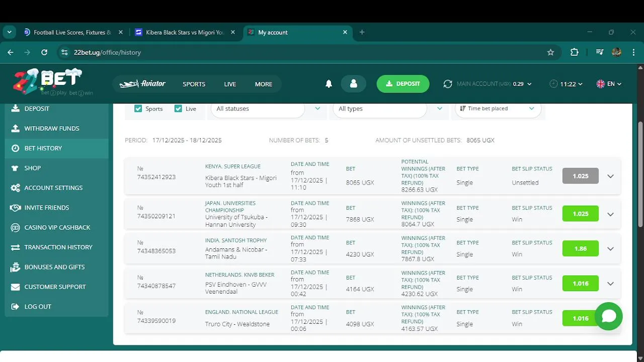644x362 pixels.
Task: Refresh the main account balance
Action: (448, 84)
